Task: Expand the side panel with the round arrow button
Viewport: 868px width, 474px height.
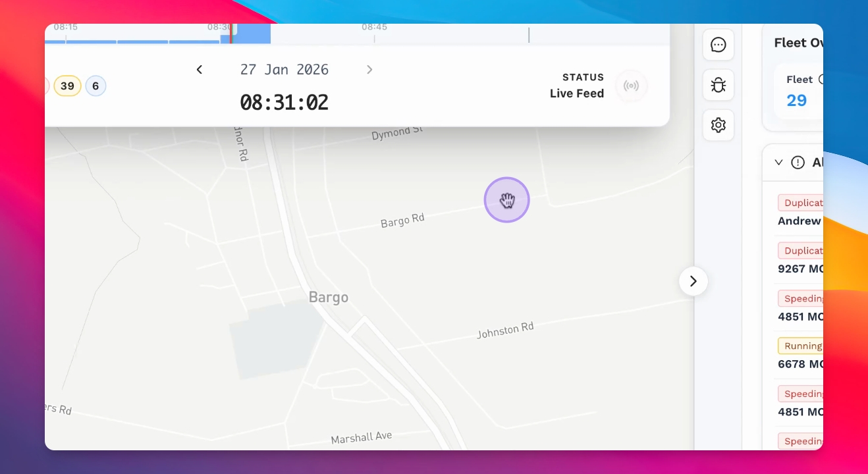Action: (693, 281)
